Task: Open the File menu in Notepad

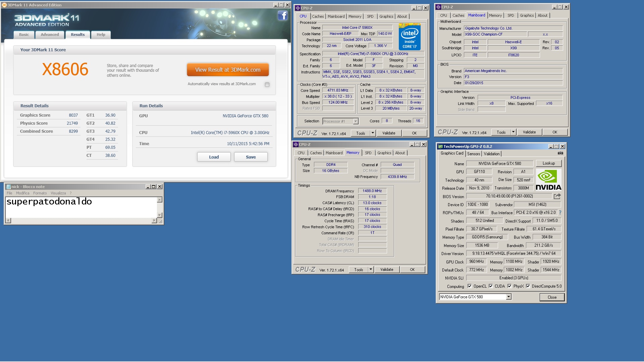Action: tap(9, 193)
